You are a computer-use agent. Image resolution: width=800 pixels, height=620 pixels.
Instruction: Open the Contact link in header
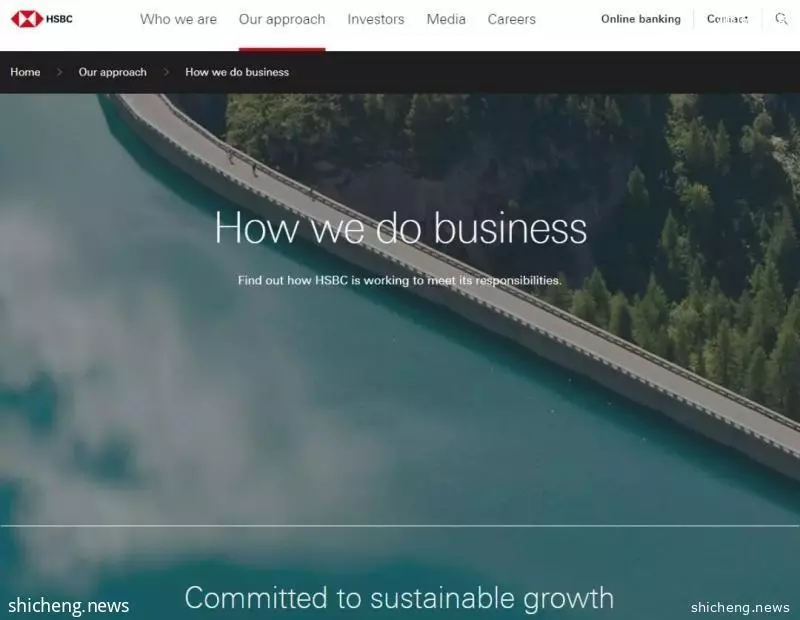tap(727, 19)
